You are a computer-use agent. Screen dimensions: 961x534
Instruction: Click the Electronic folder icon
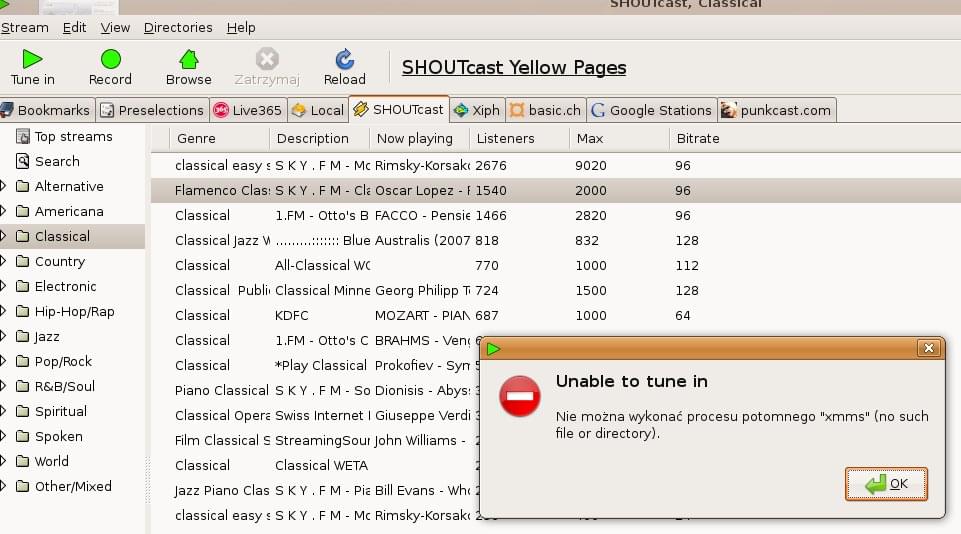[23, 286]
